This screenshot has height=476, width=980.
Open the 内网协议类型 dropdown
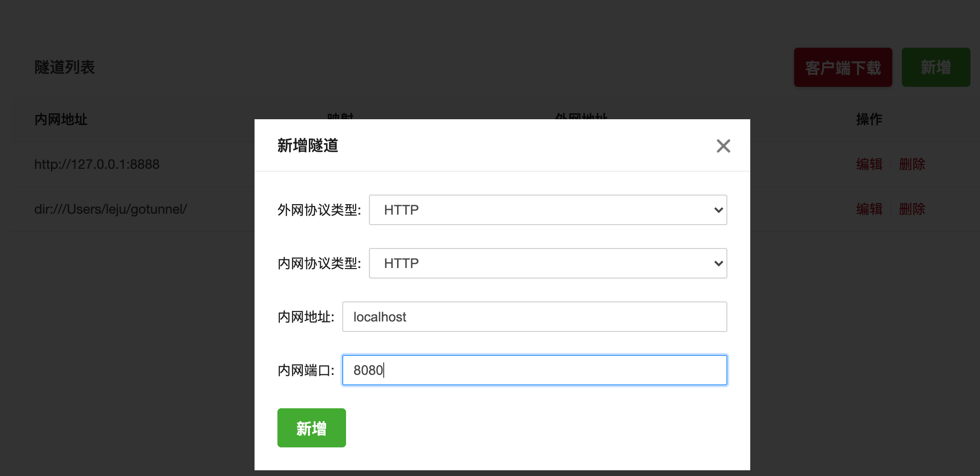click(x=548, y=263)
